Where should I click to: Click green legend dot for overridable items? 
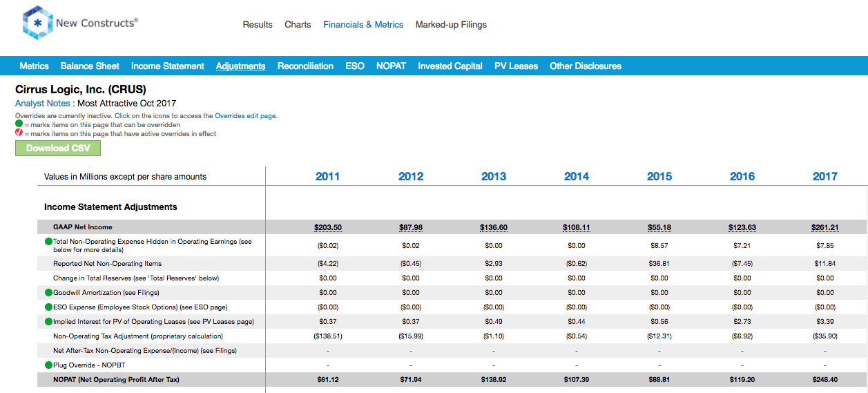coord(19,124)
